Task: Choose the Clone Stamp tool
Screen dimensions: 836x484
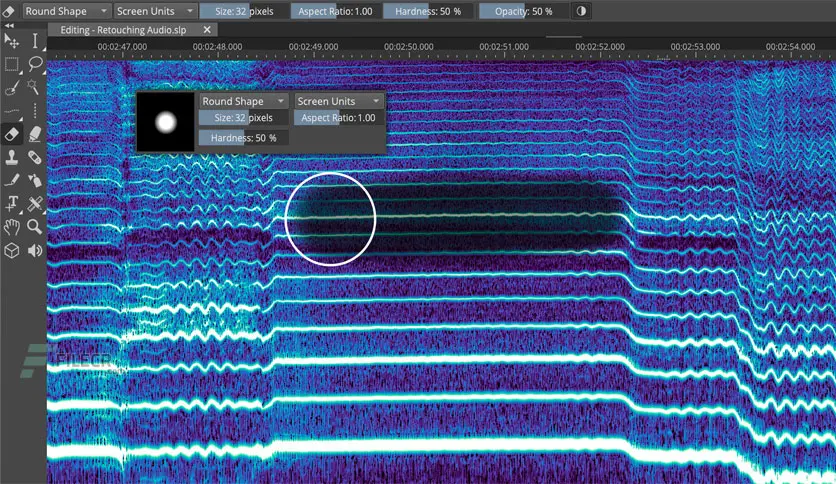Action: 12,157
